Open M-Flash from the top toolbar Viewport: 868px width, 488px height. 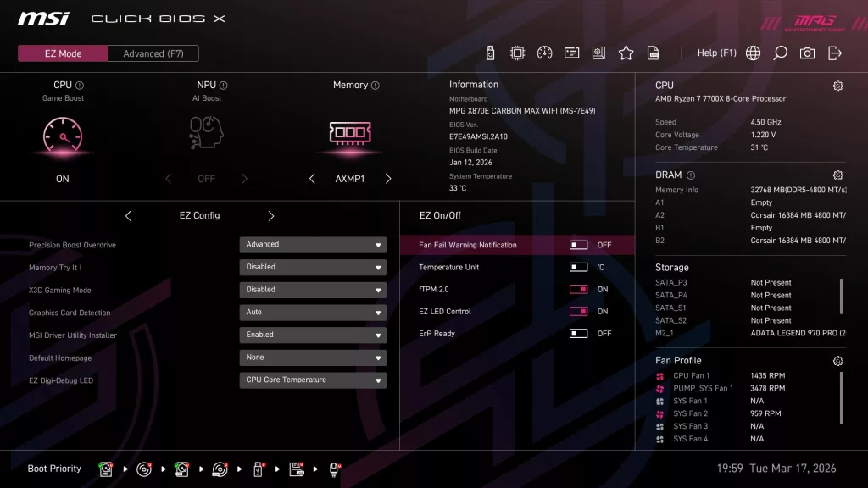[x=491, y=52]
